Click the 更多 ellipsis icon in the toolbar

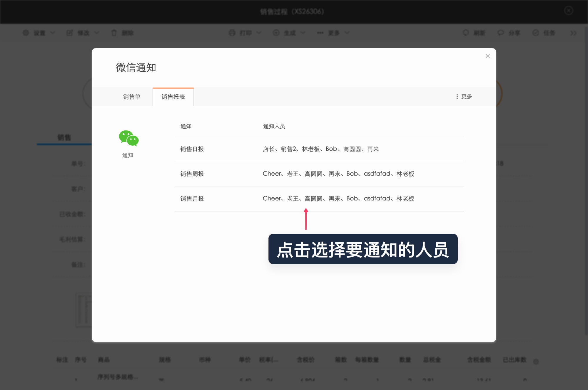pos(320,33)
